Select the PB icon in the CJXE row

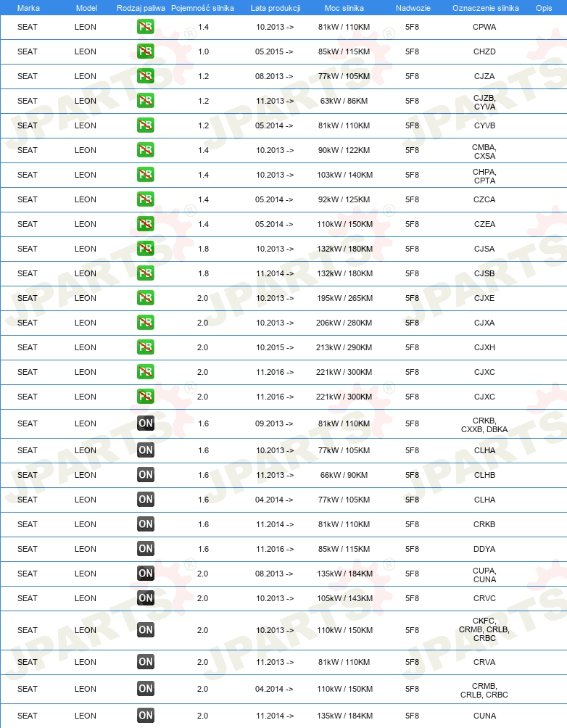coord(145,297)
